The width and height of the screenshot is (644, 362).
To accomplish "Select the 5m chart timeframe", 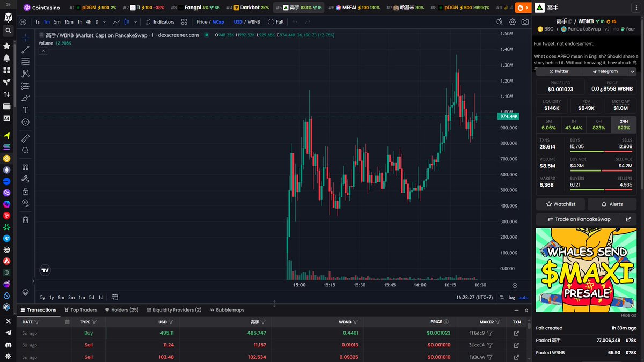I will pos(57,22).
